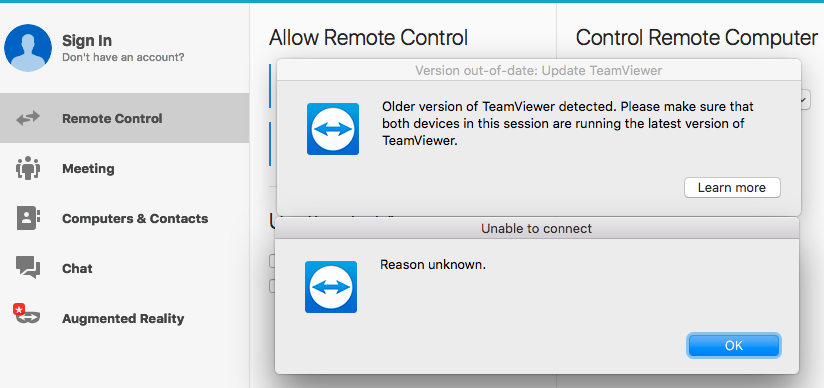Click TeamViewer logo in Unable to connect dialog
The image size is (824, 388).
tap(331, 287)
